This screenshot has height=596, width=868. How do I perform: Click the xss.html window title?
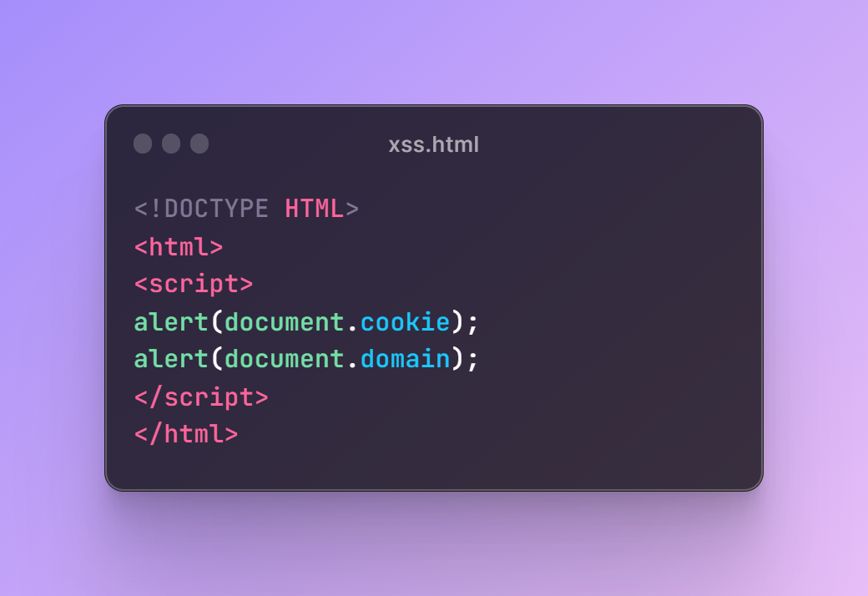pos(433,144)
